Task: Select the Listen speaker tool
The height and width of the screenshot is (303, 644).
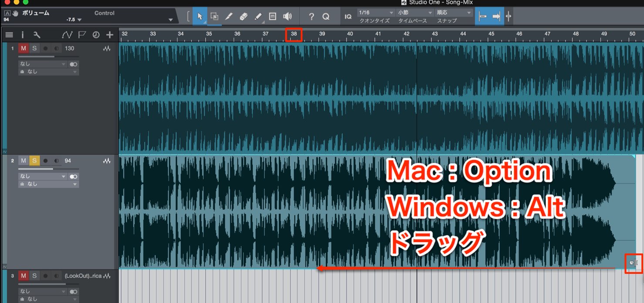Action: pyautogui.click(x=287, y=17)
